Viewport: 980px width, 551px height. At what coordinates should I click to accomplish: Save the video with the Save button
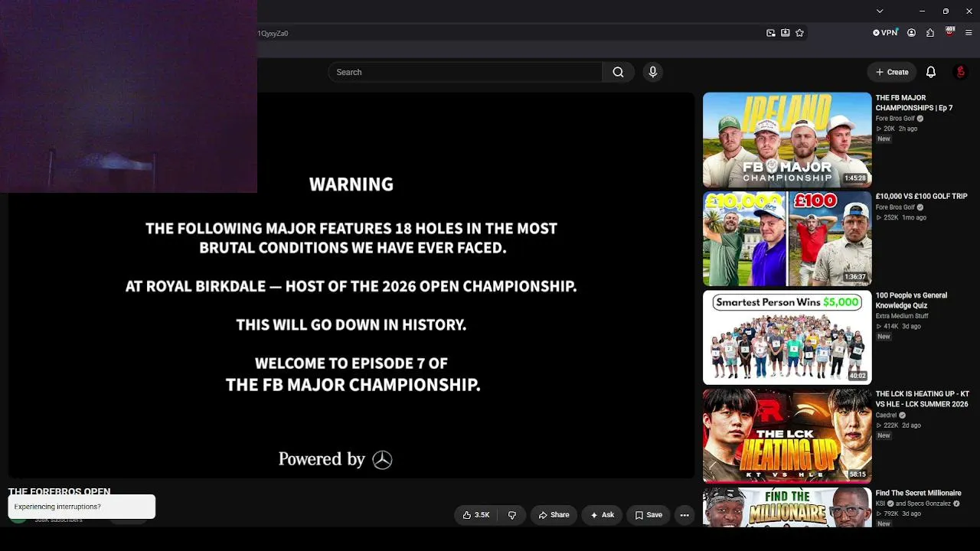click(x=648, y=515)
